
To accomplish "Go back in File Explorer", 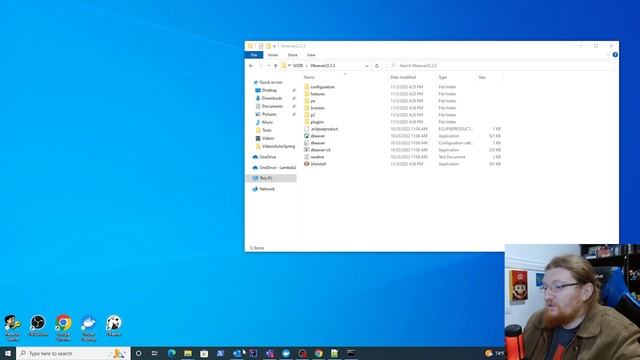I will (x=251, y=66).
